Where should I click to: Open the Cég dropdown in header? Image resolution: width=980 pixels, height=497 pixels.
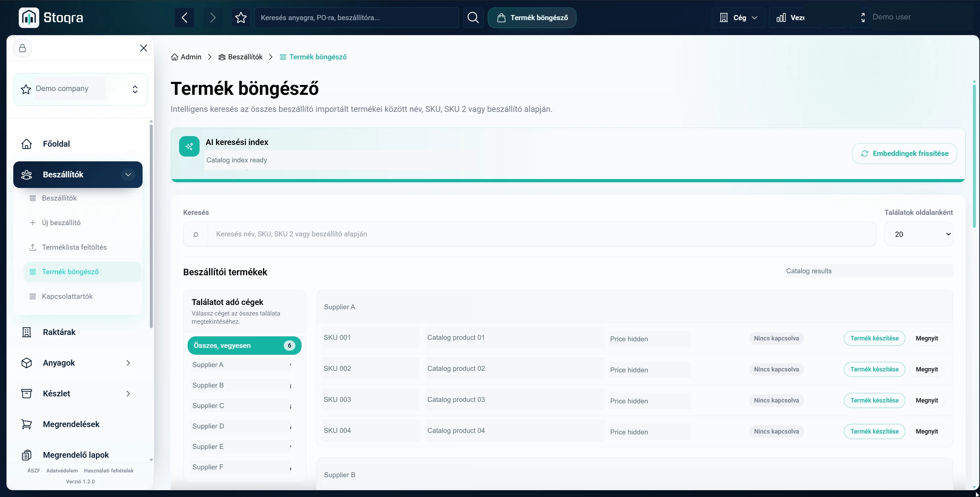[738, 17]
